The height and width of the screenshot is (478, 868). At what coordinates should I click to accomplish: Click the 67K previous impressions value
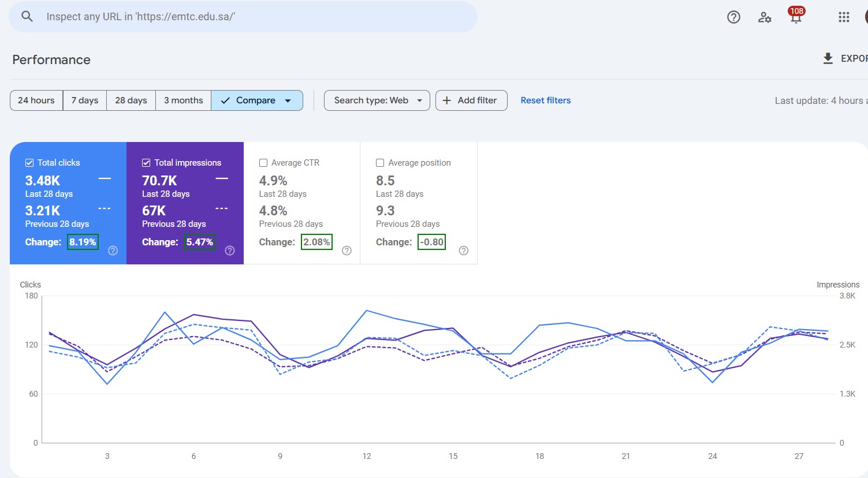tap(154, 211)
